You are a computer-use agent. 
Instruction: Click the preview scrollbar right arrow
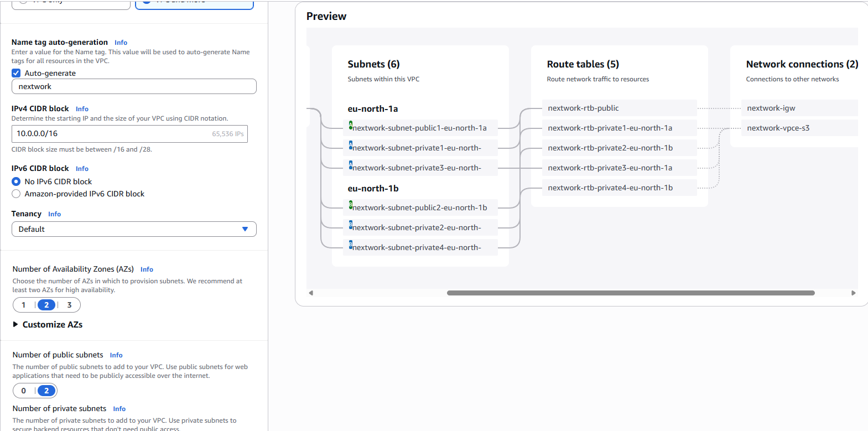[x=853, y=293]
